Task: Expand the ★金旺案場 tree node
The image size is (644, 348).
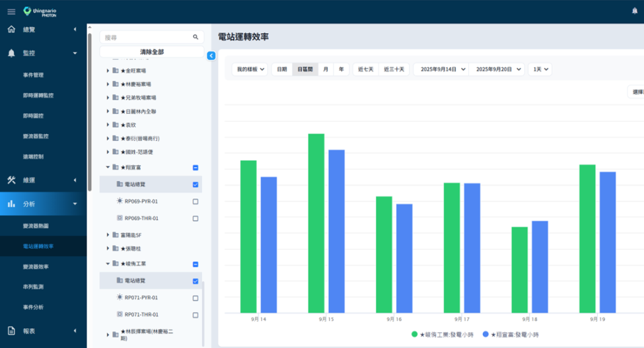Action: pyautogui.click(x=108, y=69)
